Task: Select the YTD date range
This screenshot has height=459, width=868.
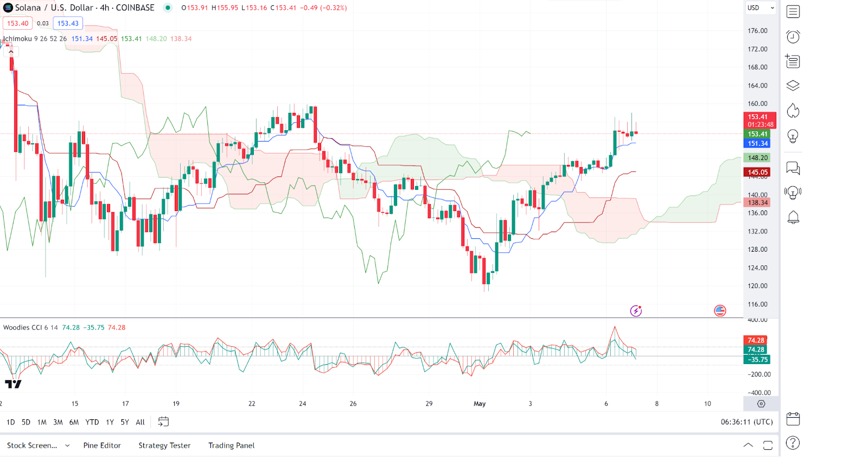Action: [x=92, y=422]
